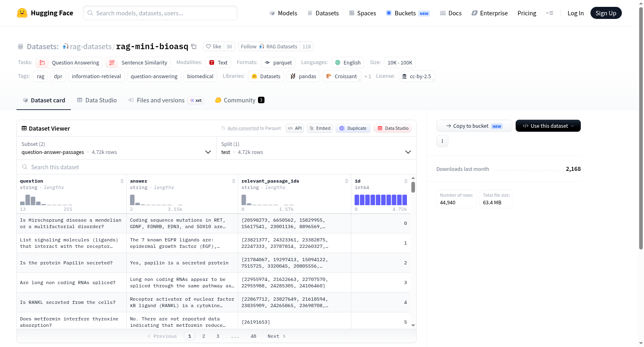Click the API code icon button
The image size is (644, 347).
coord(295,128)
